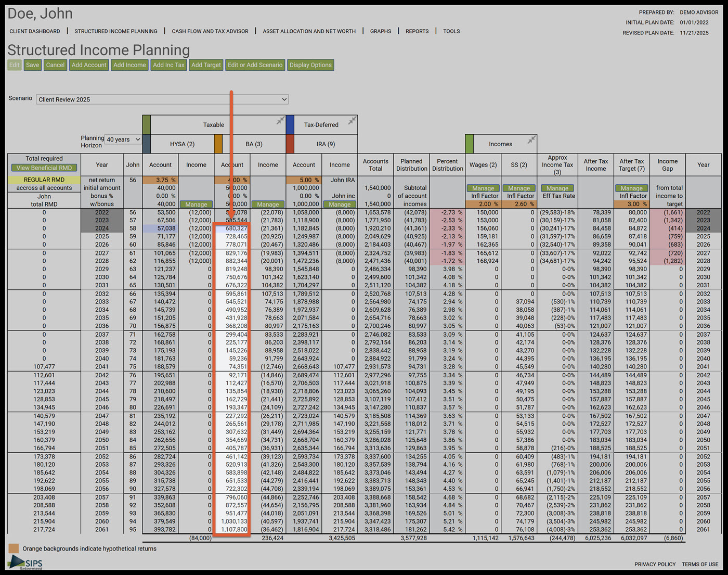
Task: Open the Scenario dropdown showing Client Review 2025
Action: pos(162,99)
